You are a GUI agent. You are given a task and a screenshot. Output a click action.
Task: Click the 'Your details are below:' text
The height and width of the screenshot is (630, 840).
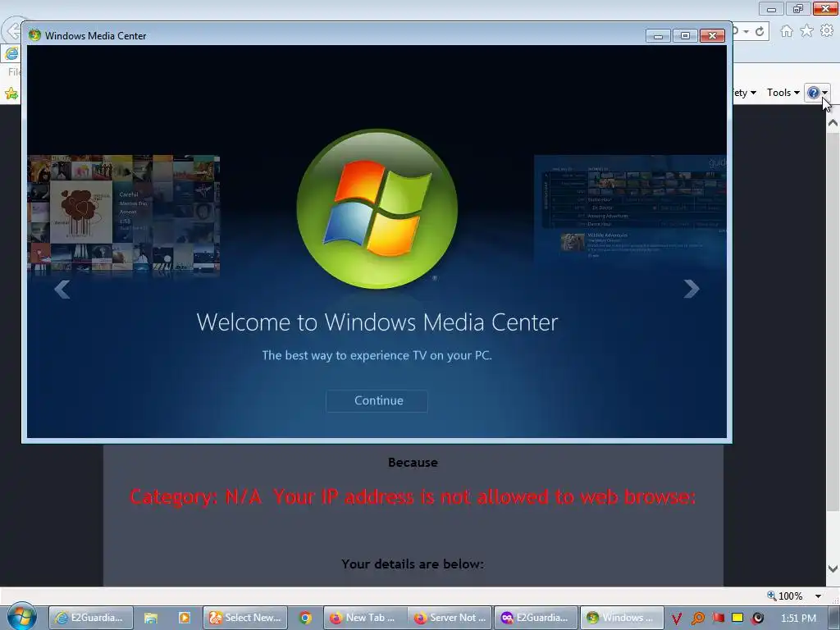pos(413,564)
